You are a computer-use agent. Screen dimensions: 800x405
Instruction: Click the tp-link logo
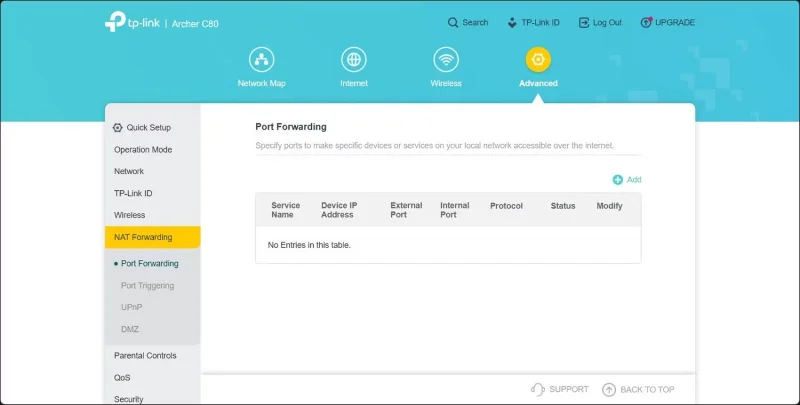(x=133, y=22)
